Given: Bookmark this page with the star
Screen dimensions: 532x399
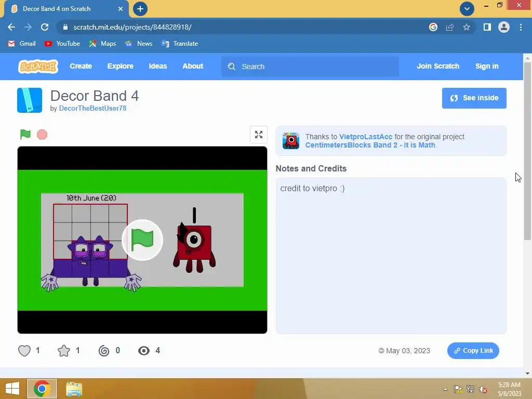Looking at the screenshot, I should click(467, 27).
